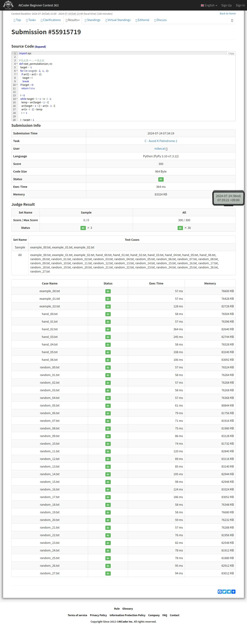Share the submission on Facebook
247x644 pixels.
[220, 591]
